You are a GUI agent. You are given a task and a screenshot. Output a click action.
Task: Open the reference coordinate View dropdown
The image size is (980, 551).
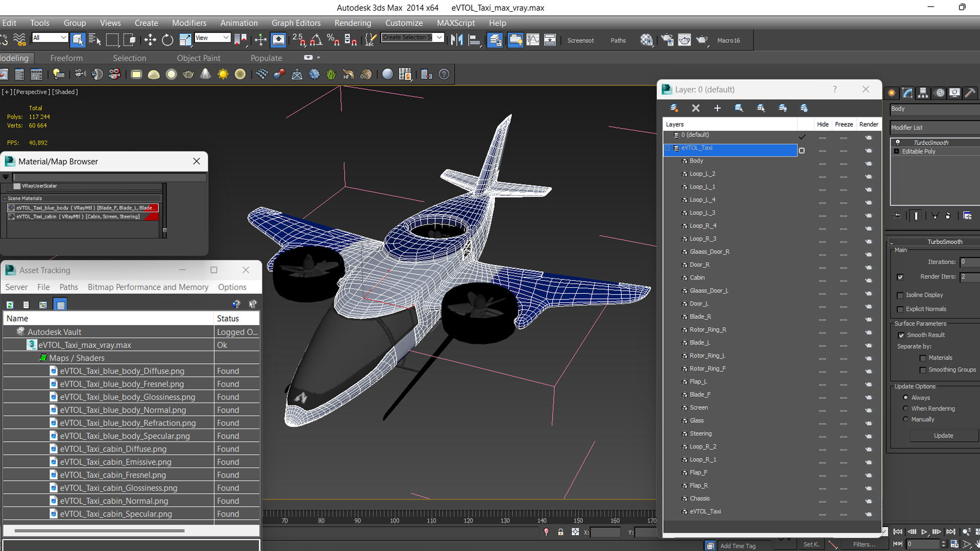click(212, 38)
